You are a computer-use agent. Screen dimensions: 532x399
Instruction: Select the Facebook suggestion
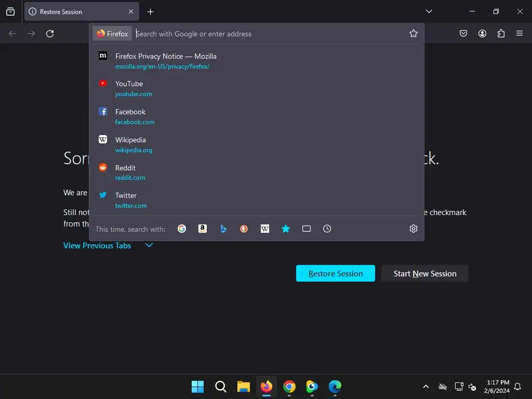click(x=257, y=117)
